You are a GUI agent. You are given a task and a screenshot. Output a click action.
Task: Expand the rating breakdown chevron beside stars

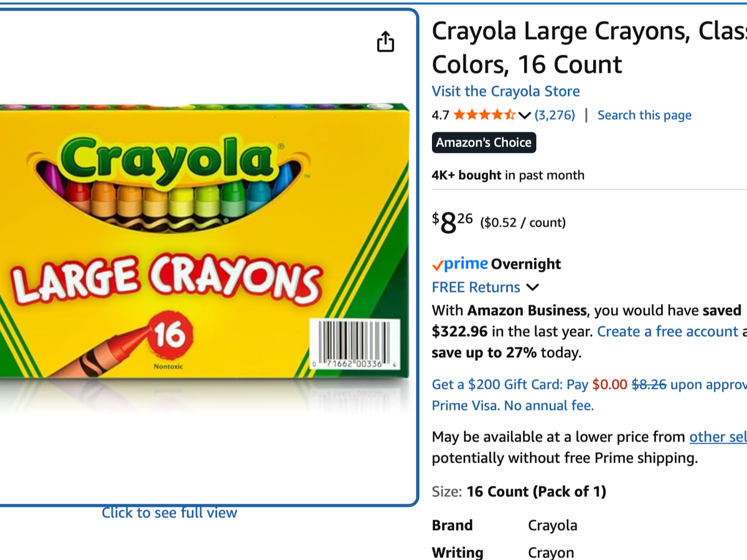coord(524,115)
